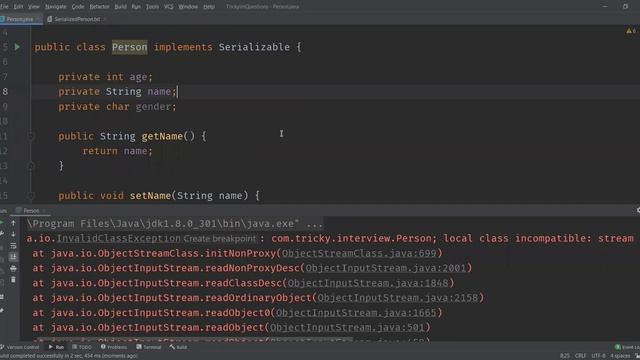Close the Person run tab
The width and height of the screenshot is (640, 360).
point(44,211)
